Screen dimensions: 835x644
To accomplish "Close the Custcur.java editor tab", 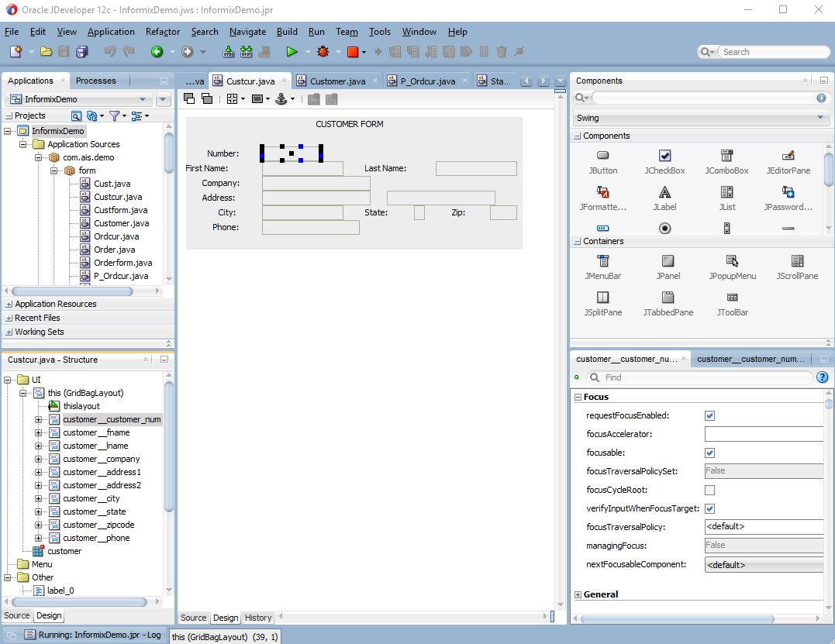I will [285, 81].
